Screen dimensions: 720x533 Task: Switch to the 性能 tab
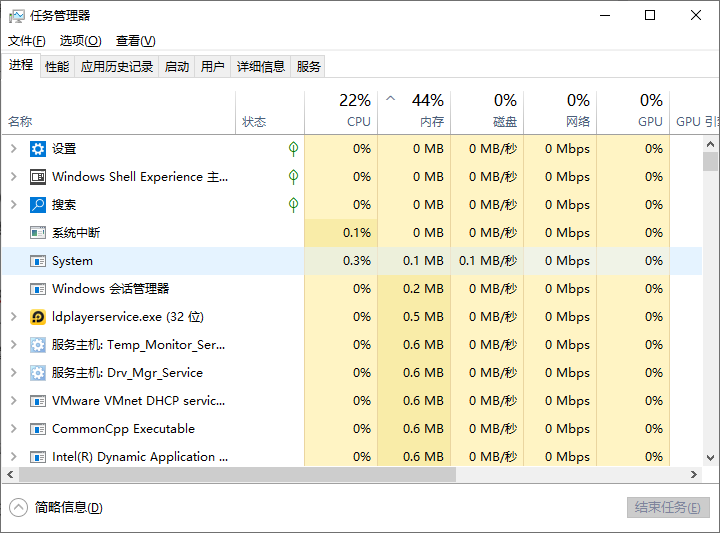click(x=57, y=67)
